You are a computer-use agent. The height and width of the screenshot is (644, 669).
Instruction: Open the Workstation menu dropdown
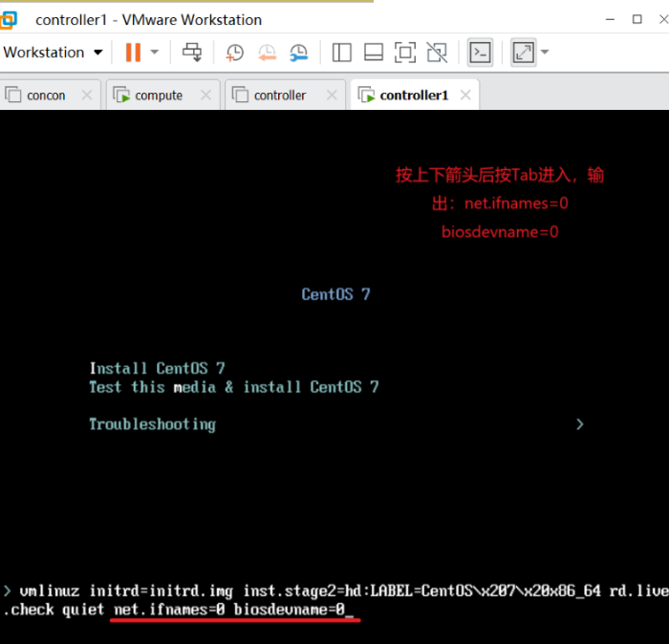pyautogui.click(x=53, y=53)
